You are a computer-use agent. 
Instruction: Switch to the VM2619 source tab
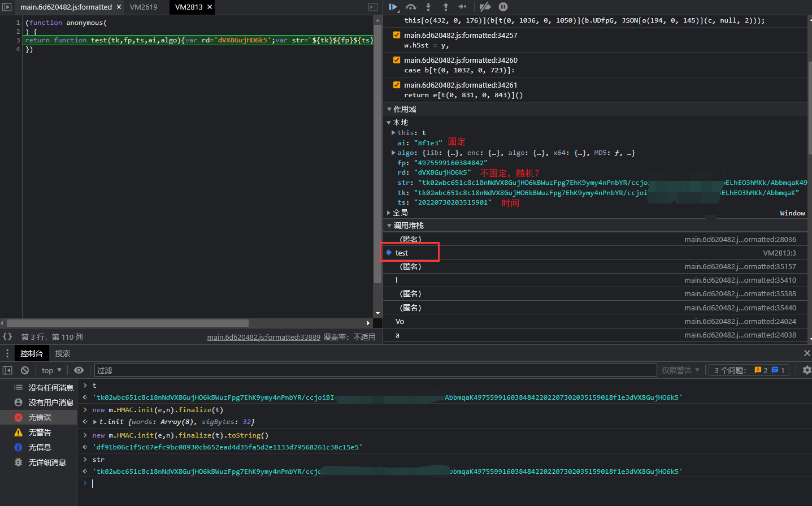[x=144, y=7]
